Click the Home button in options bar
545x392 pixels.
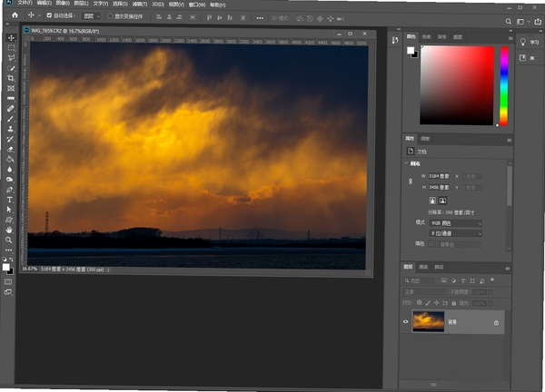(x=15, y=15)
